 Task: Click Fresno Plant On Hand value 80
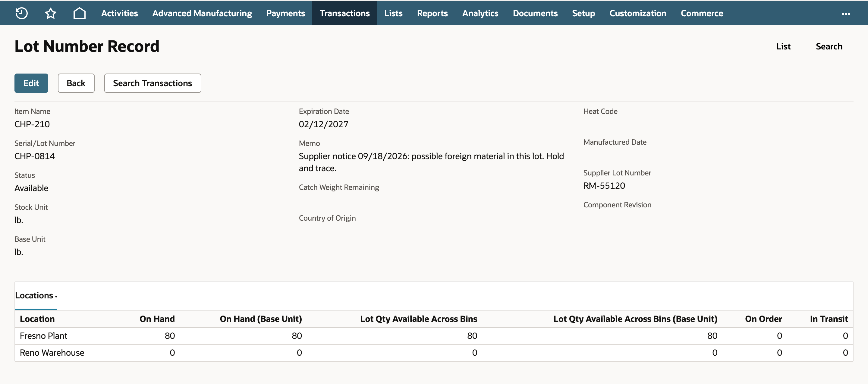[x=169, y=336]
